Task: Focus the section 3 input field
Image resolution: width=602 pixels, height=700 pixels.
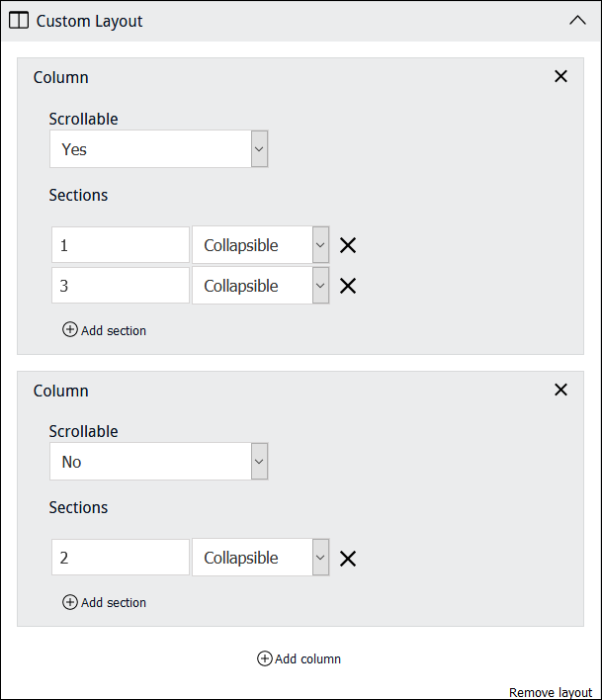Action: (x=121, y=286)
